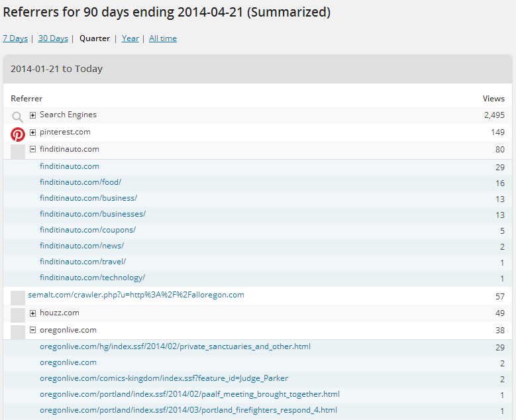
Task: Open the finditinauto.com/technology/ link
Action: [x=93, y=278]
